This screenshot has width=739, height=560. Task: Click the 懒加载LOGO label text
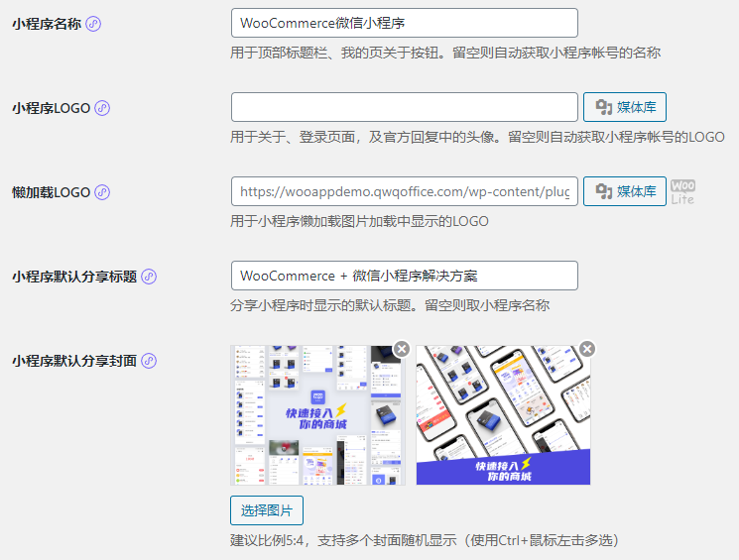point(51,192)
